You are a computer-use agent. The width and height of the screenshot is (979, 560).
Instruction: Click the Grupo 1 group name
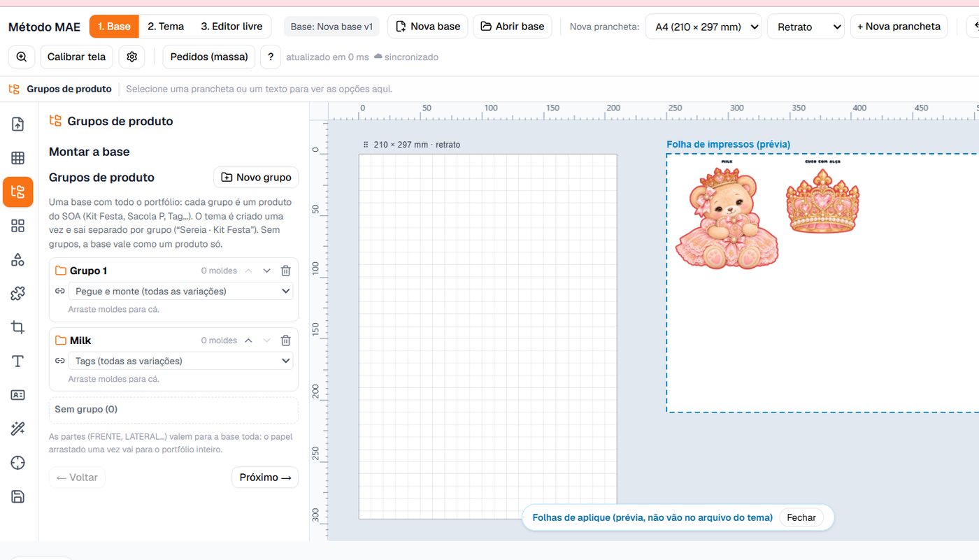88,271
